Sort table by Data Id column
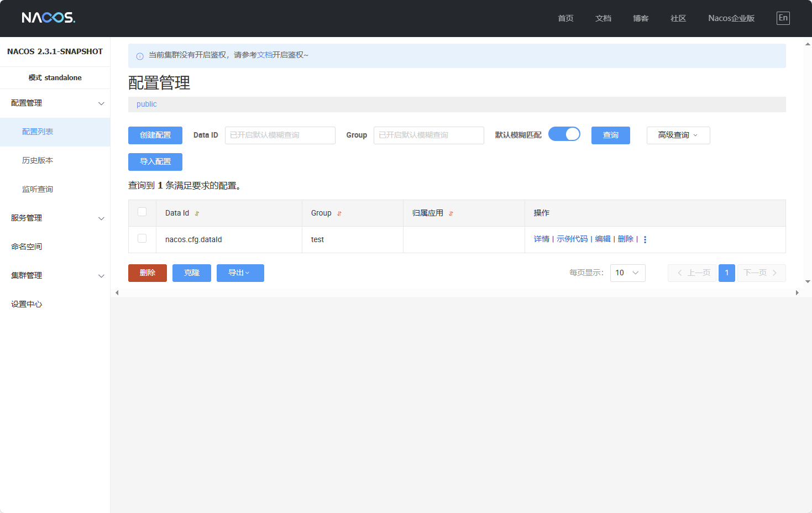This screenshot has width=812, height=513. point(197,213)
